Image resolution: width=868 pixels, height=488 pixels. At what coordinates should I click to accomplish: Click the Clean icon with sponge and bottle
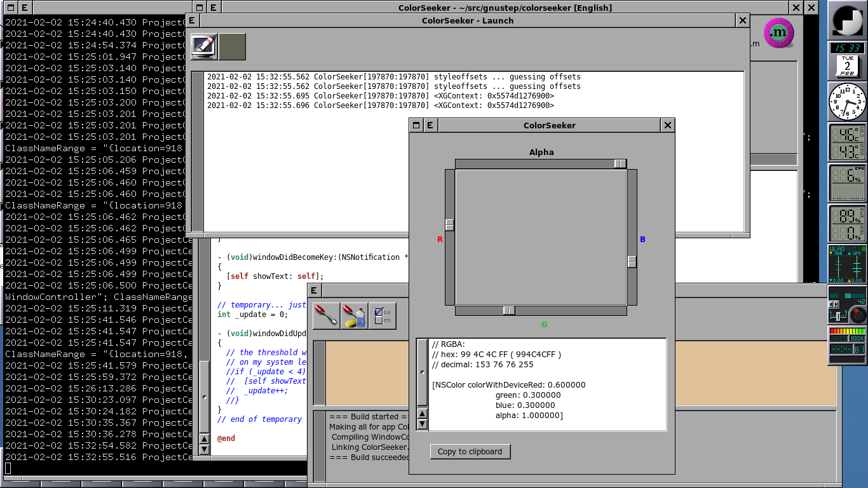coord(354,316)
